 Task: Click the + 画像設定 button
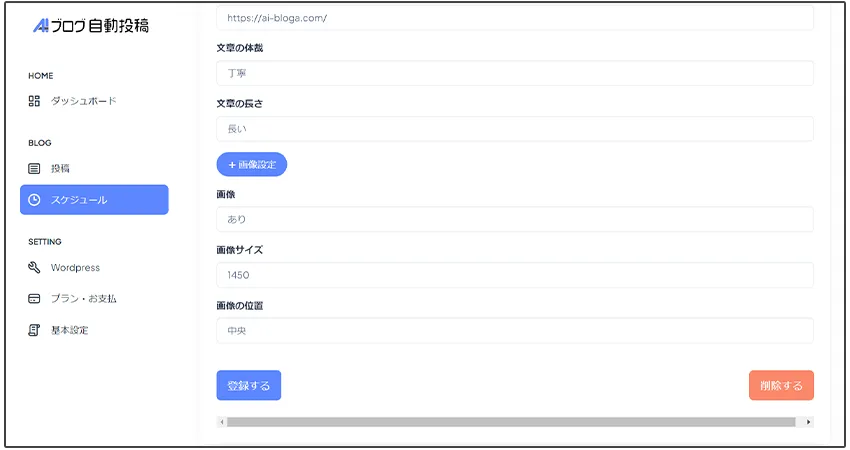click(252, 164)
